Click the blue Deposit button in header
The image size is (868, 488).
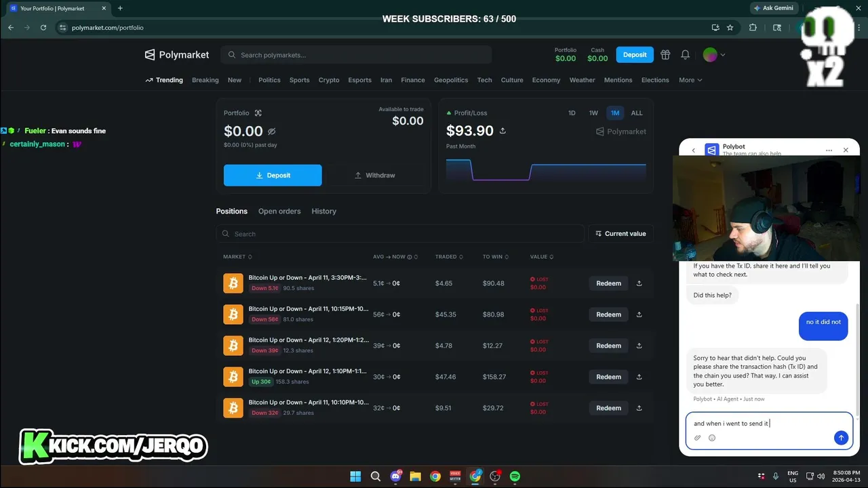pos(635,55)
